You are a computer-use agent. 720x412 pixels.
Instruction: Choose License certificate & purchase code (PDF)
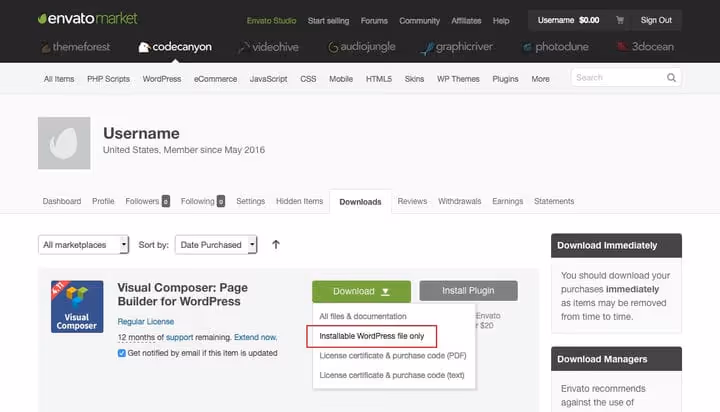click(x=393, y=356)
